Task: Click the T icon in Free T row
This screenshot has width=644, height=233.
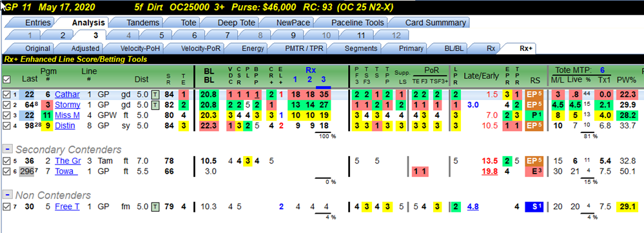Action: pyautogui.click(x=155, y=207)
